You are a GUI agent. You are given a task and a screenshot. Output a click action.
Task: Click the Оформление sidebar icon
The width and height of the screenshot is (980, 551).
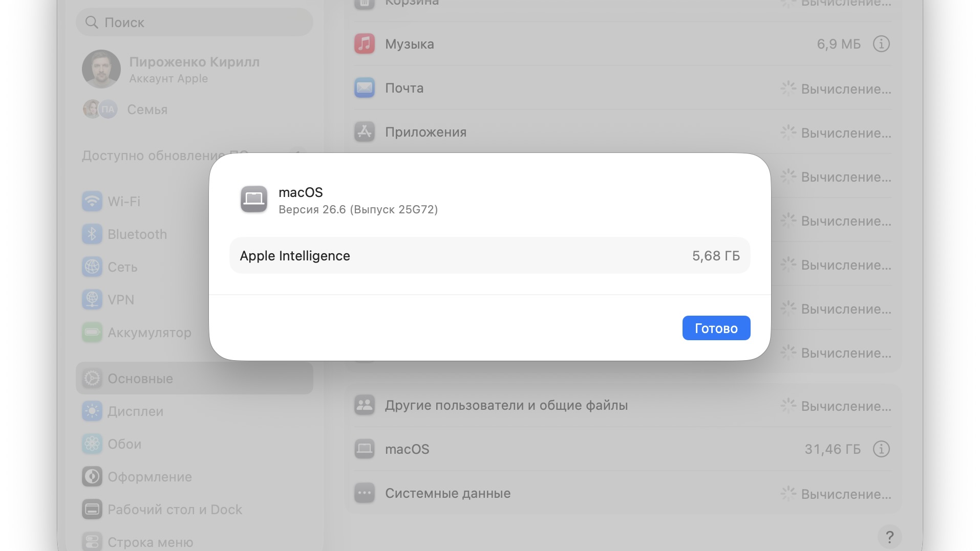[92, 476]
